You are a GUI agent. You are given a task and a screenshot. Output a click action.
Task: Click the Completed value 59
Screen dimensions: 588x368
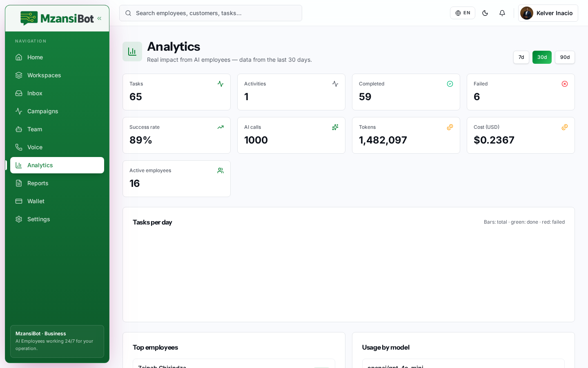click(x=365, y=97)
